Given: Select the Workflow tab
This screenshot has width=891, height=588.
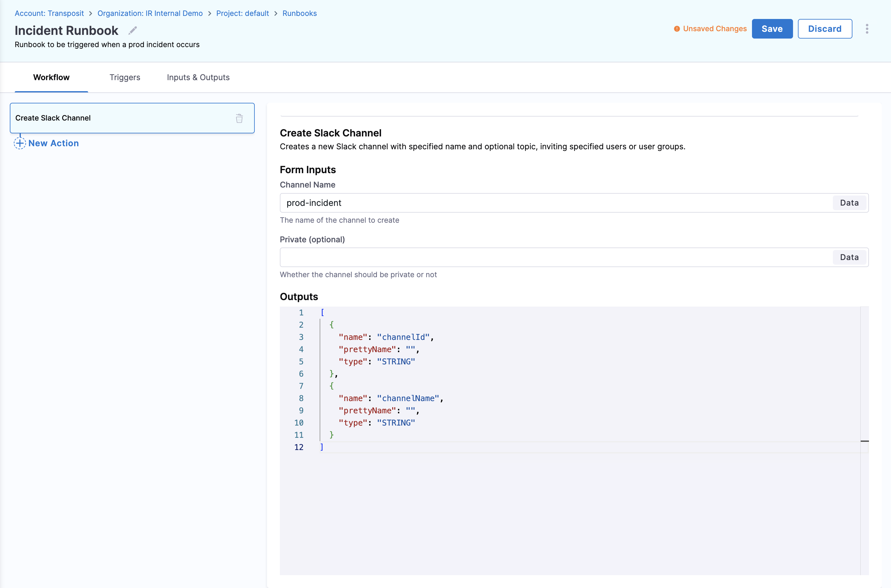Looking at the screenshot, I should point(51,77).
